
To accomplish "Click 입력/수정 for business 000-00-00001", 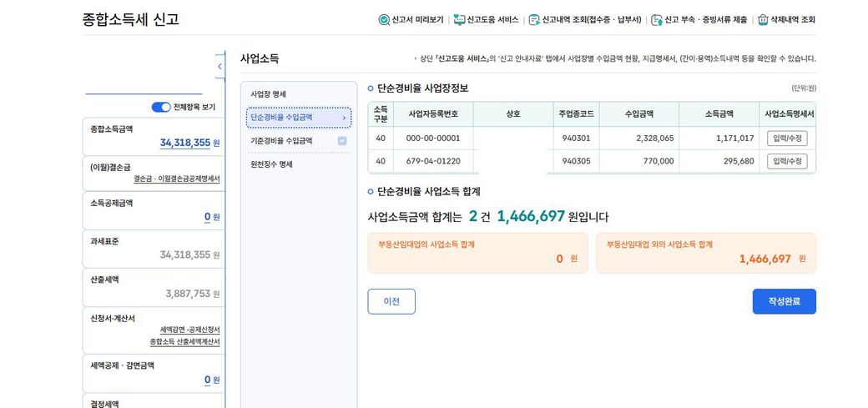I will coord(786,138).
